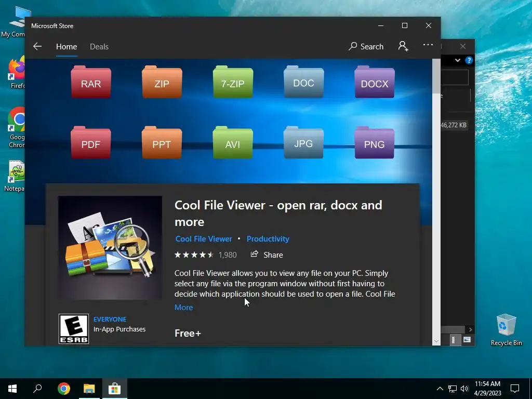Viewport: 532px width, 399px height.
Task: Open the notification center icon
Action: coord(515,389)
